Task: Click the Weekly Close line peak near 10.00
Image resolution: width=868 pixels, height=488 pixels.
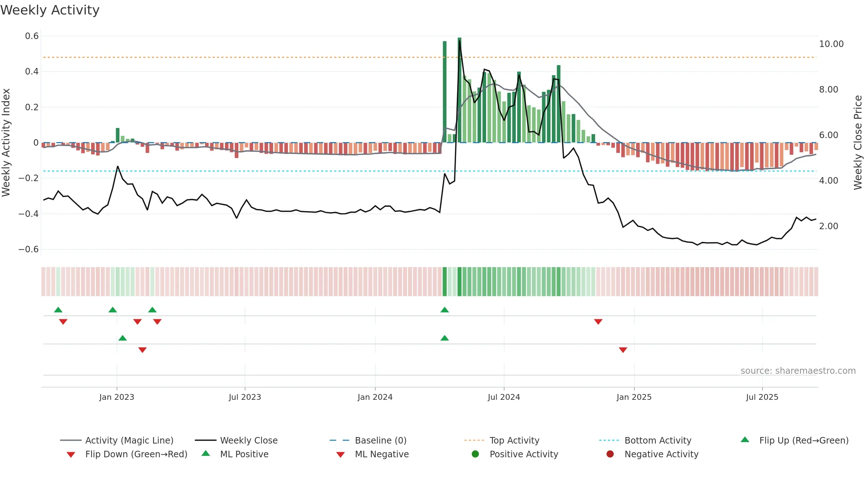Action: pos(460,40)
